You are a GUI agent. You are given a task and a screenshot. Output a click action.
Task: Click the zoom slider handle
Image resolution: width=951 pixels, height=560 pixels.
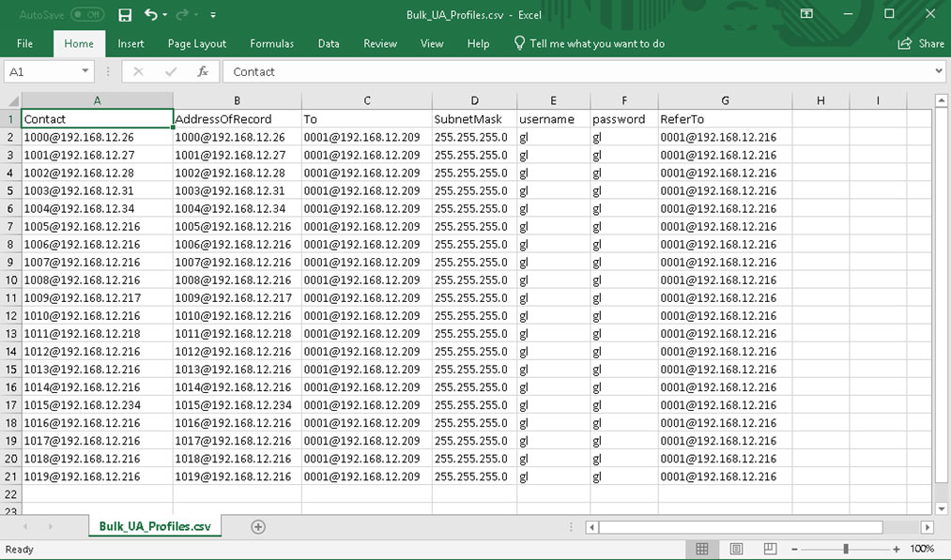[846, 549]
